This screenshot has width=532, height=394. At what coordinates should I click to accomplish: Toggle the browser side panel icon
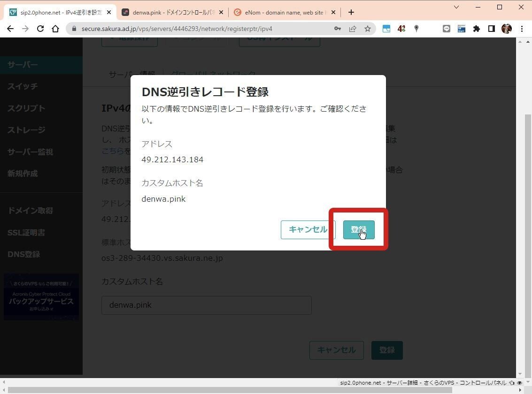coord(491,29)
